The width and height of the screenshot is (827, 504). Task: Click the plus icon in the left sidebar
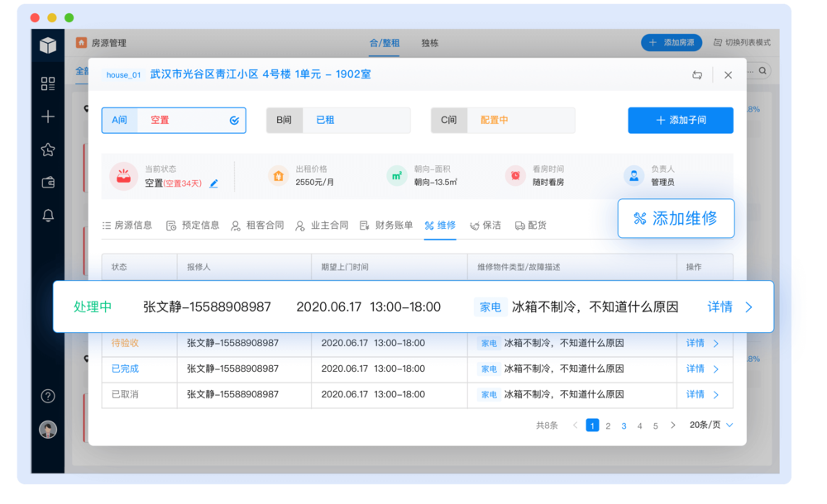48,116
